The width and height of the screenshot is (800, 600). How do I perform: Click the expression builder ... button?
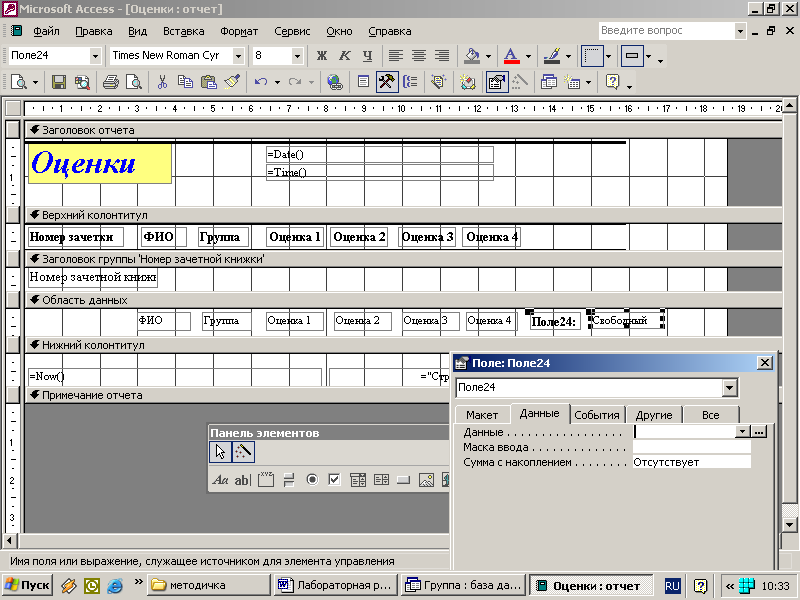(759, 432)
